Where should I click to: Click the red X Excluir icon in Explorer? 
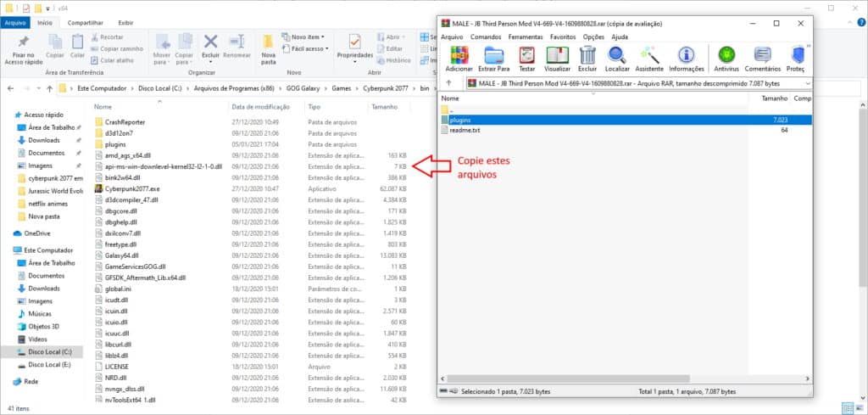210,42
